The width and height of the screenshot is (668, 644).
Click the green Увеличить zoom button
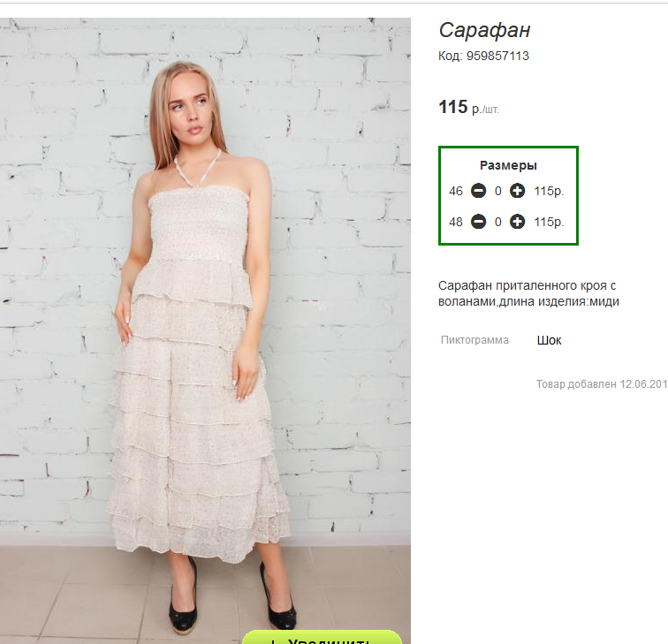(322, 637)
